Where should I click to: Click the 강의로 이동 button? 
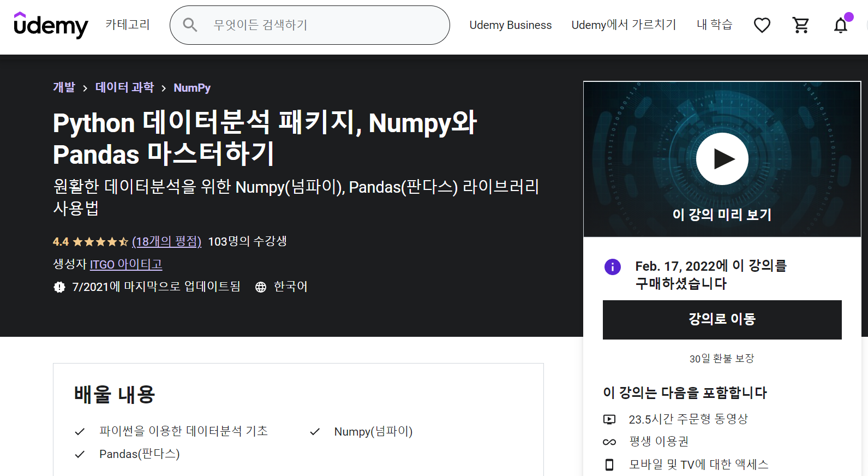722,320
